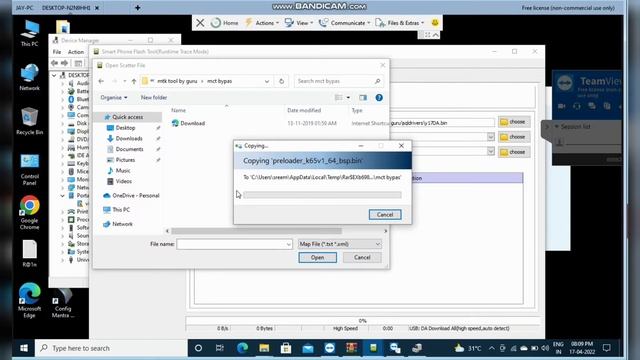Click Cancel in Open Scatter File dialog
The height and width of the screenshot is (360, 640).
click(362, 258)
